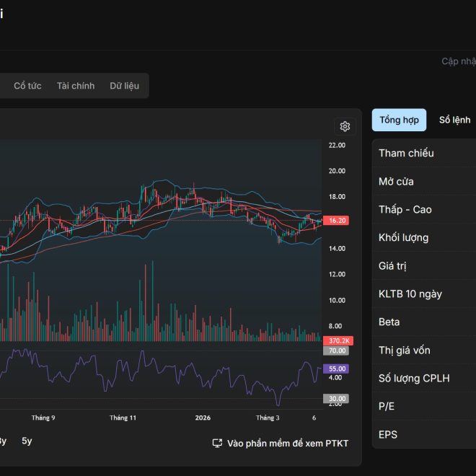Click the 70.00 RSI upper level label

[337, 351]
